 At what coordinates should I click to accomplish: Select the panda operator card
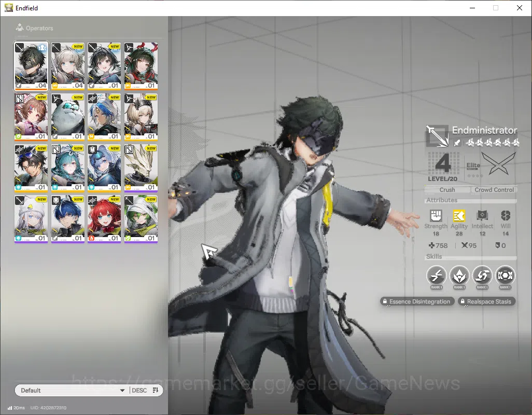tap(67, 117)
